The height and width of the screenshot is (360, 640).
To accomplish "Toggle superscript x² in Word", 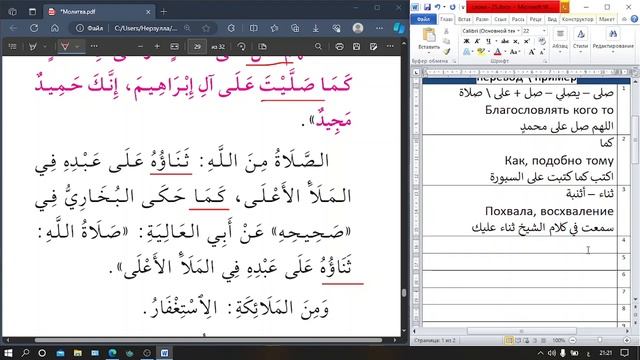I will pyautogui.click(x=527, y=41).
